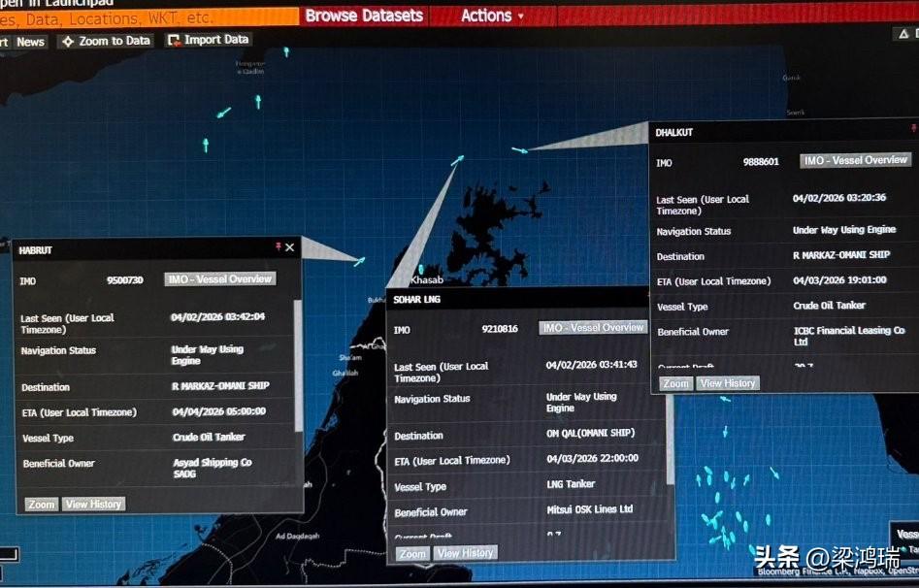Open IMO Vessel Overview for DHALKUT

pos(855,160)
